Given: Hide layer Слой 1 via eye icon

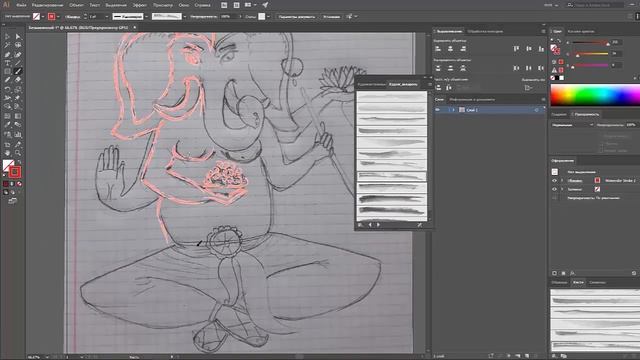Looking at the screenshot, I should [438, 110].
